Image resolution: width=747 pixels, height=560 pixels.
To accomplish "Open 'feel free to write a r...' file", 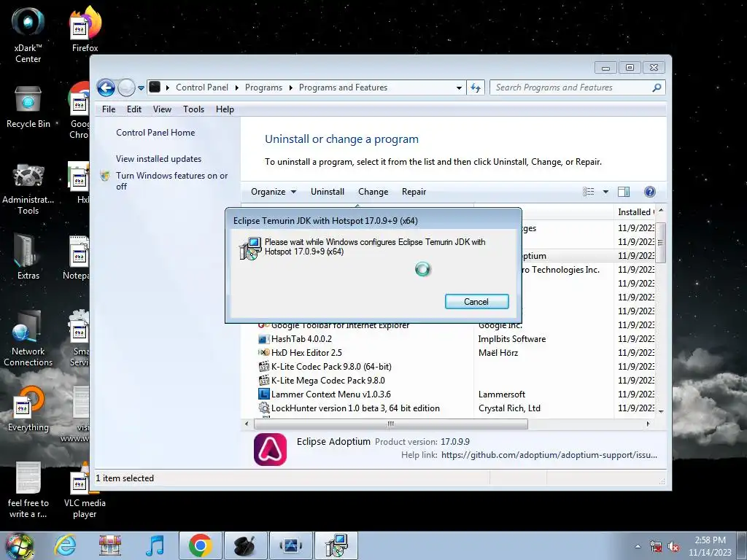I will [x=28, y=491].
